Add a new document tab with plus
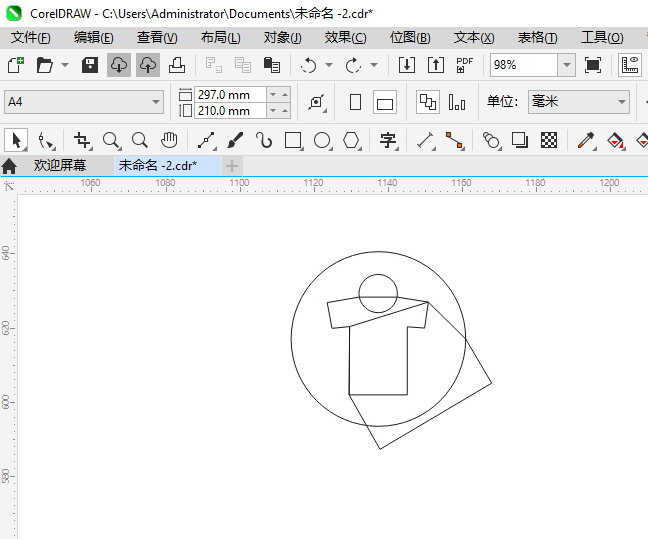This screenshot has height=539, width=648. coord(232,165)
